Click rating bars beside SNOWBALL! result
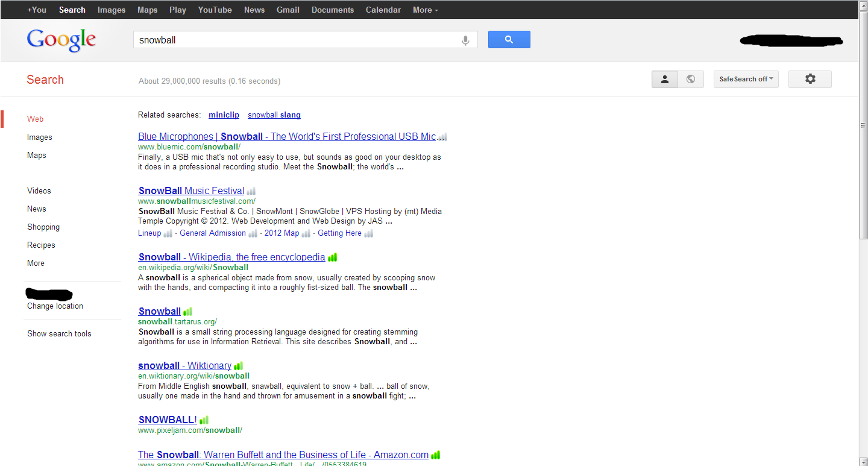 pyautogui.click(x=204, y=420)
